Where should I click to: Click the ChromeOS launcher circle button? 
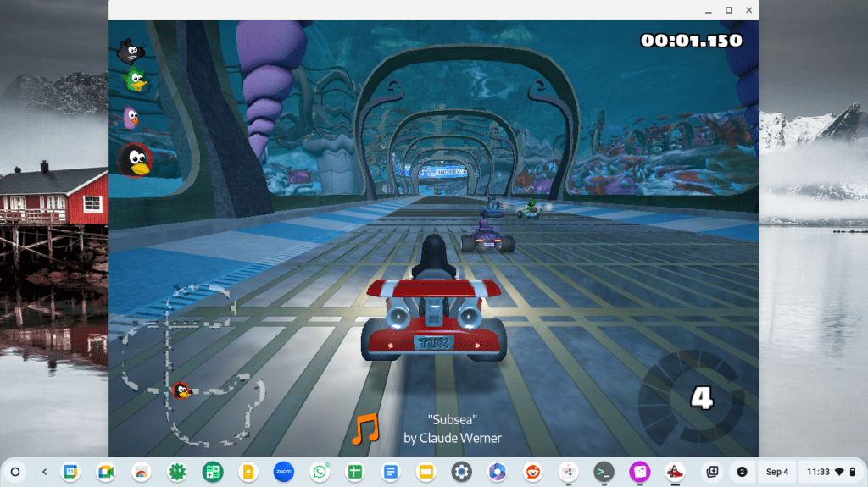[x=14, y=472]
